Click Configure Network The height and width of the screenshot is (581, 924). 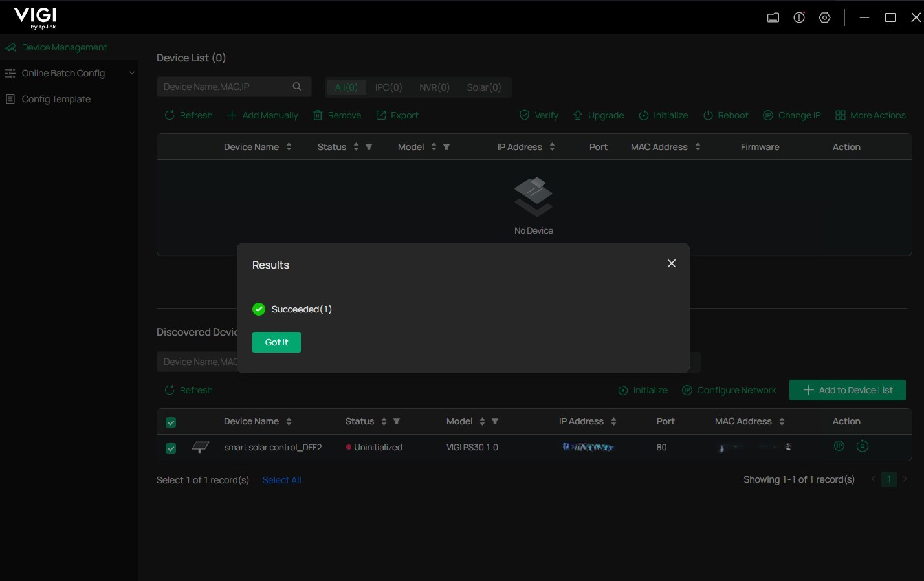click(x=729, y=390)
